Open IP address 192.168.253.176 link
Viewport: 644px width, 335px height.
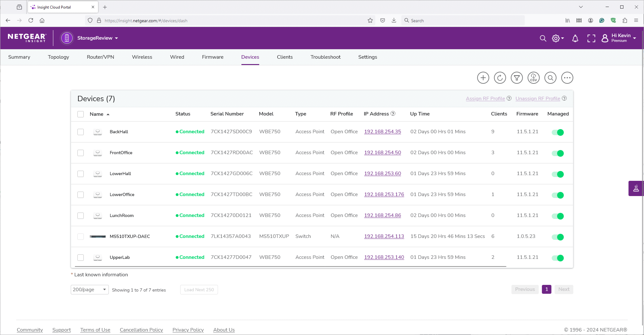(384, 194)
